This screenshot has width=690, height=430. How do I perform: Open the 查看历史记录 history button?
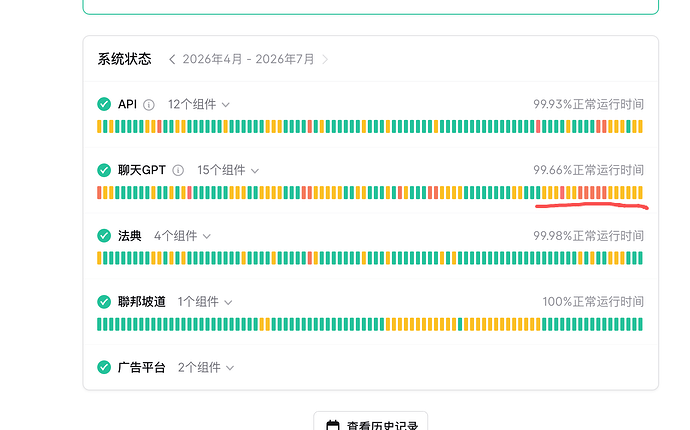[x=371, y=422]
